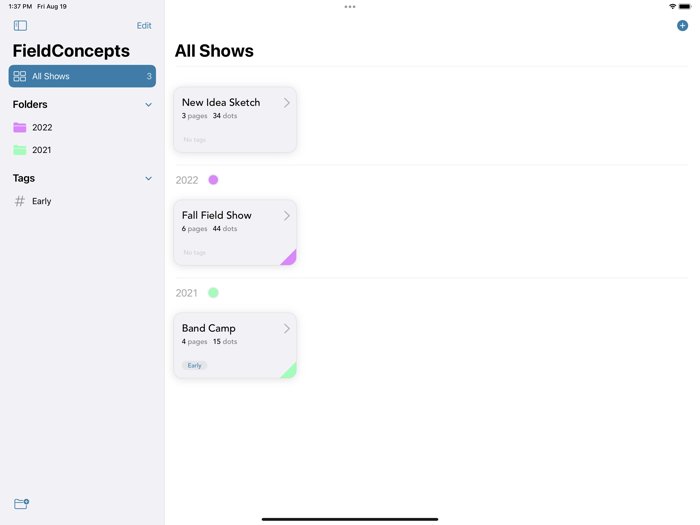The image size is (700, 525).
Task: Click the new folder icon at sidebar bottom
Action: click(x=21, y=504)
